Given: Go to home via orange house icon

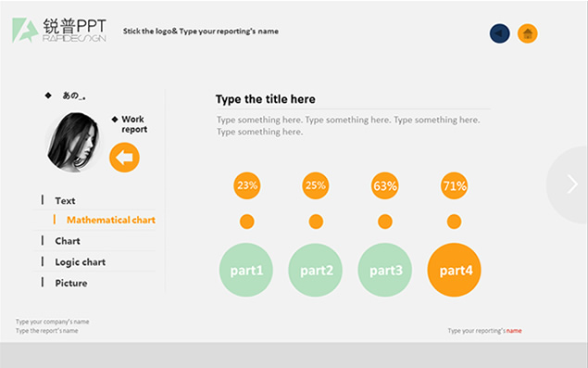Looking at the screenshot, I should [528, 33].
